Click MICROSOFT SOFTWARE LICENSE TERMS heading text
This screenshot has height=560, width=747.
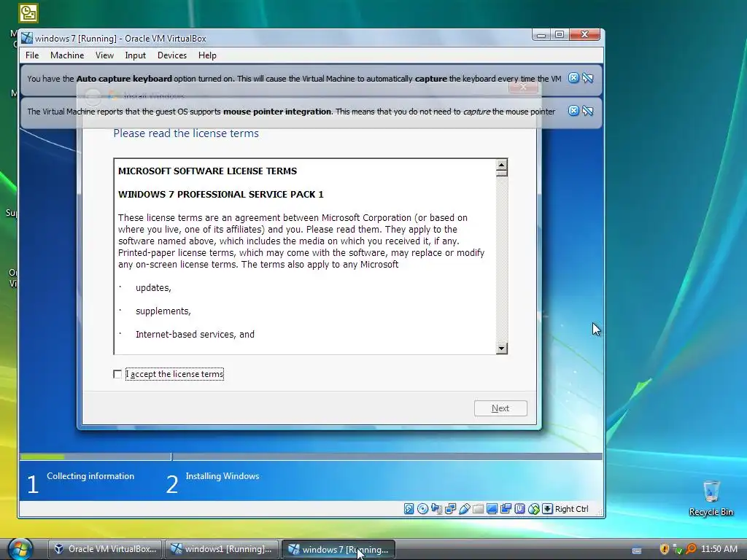point(207,171)
